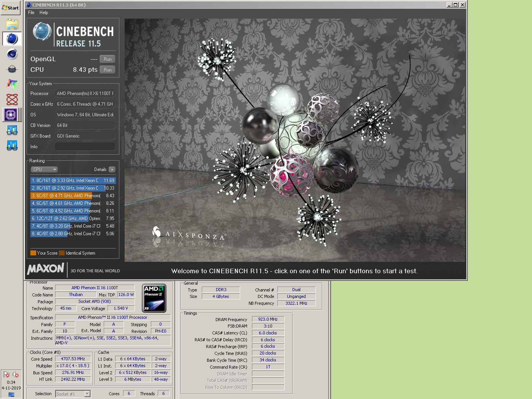Click the Level 3 cache value 6 MBytes

coord(133,379)
